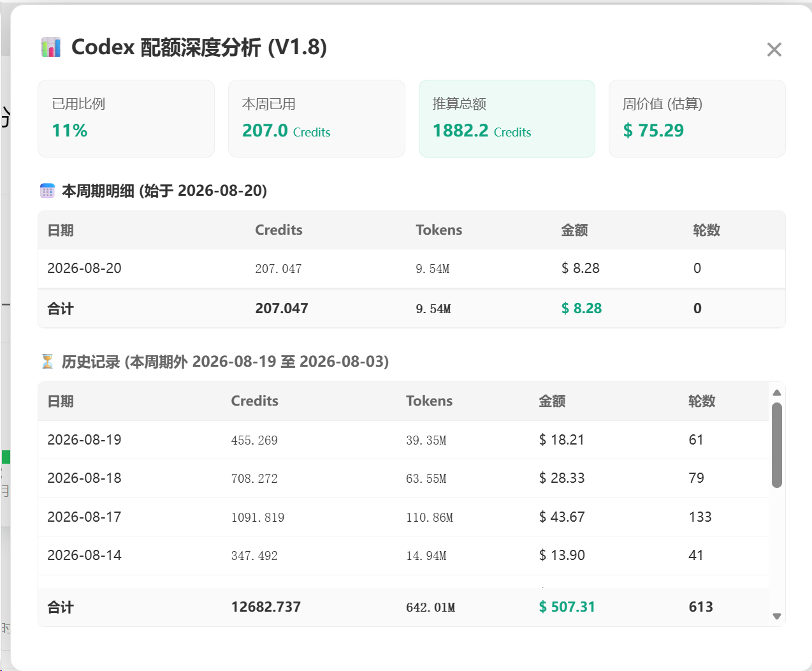Screen dimensions: 812x671
Task: Click the date cell 2026-08-14
Action: pos(84,556)
